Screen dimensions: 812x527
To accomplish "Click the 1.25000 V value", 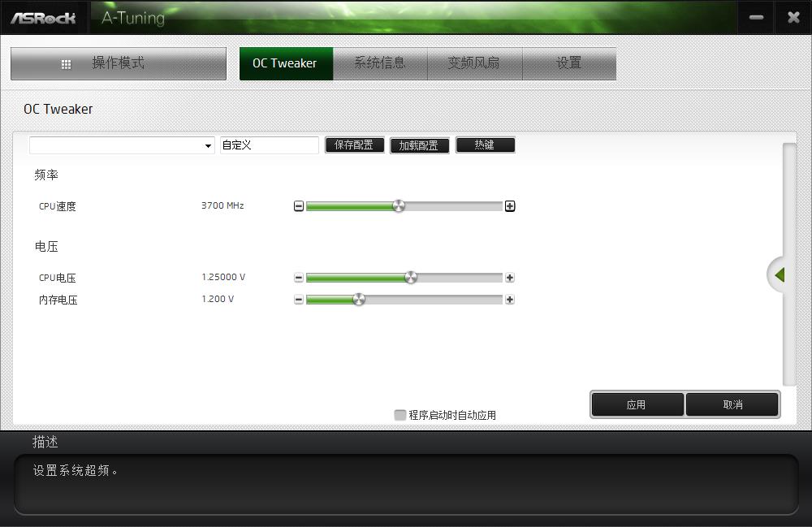I will pos(224,277).
